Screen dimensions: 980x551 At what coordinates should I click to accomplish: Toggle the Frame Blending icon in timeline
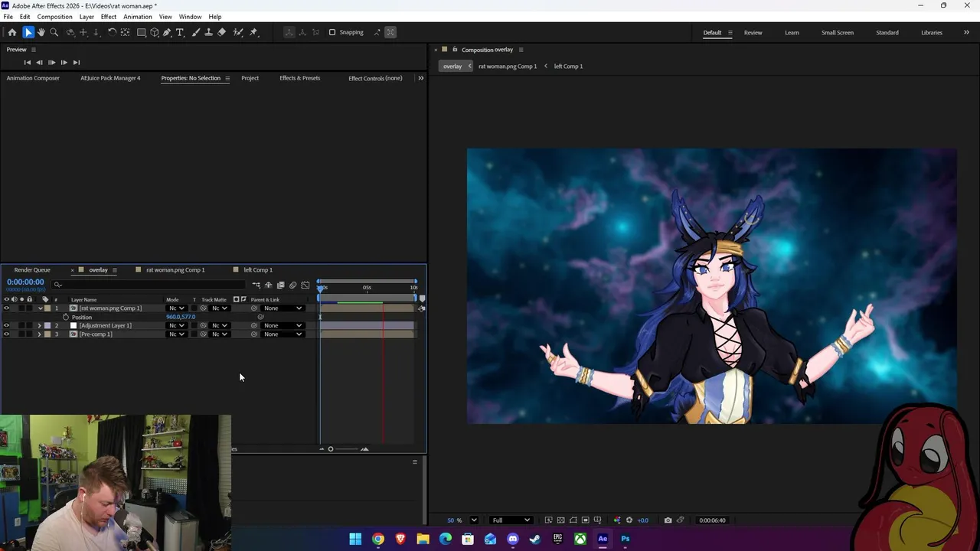(280, 285)
